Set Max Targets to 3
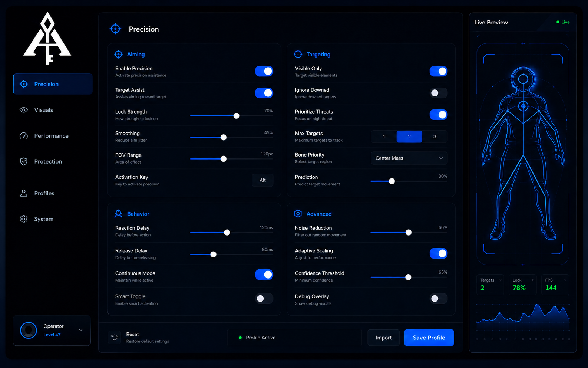Screen dimensions: 588x368 coord(435,137)
